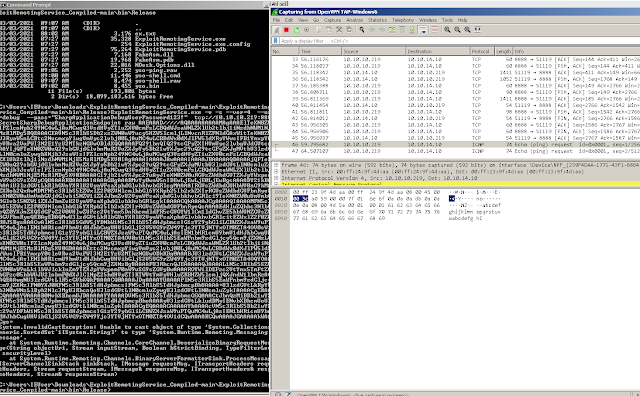640x396 pixels.
Task: Go forward in packet history arrow
Action: click(382, 30)
